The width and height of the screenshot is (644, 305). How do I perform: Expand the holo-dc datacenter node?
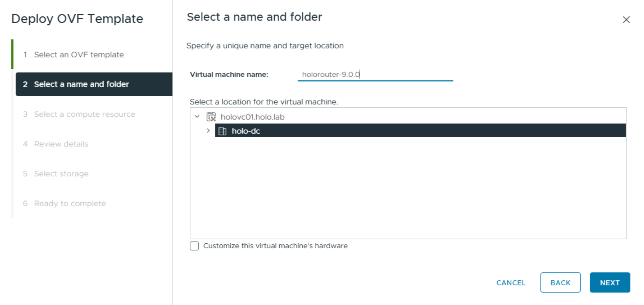click(208, 131)
